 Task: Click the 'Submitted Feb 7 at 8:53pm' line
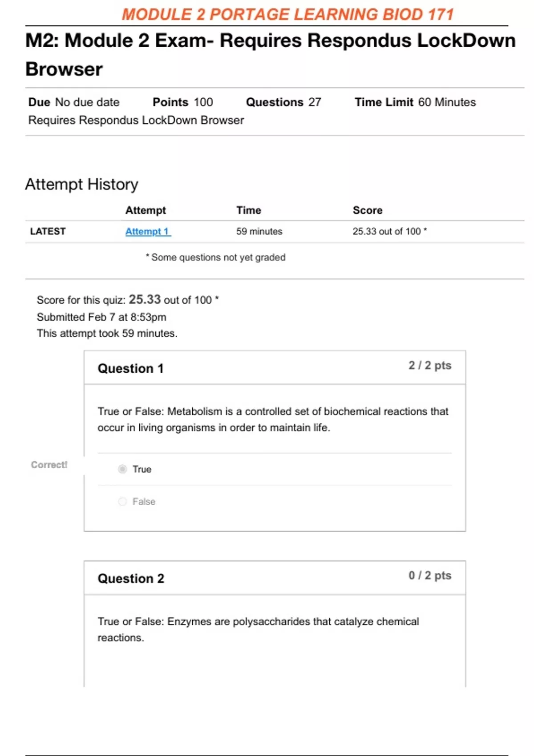[x=101, y=317]
